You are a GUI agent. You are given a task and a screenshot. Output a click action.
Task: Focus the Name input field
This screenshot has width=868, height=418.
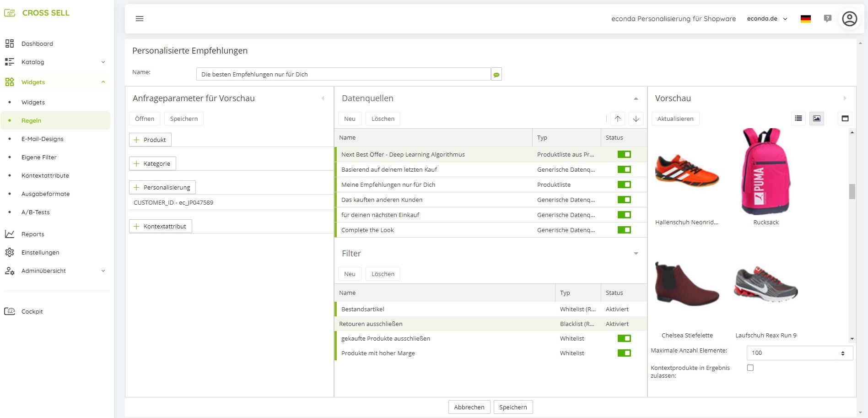click(344, 74)
